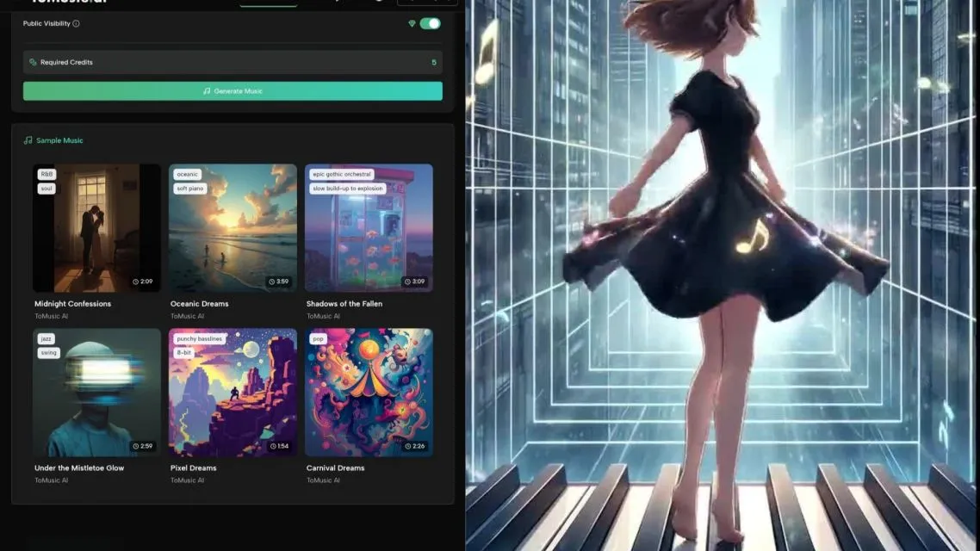980x551 pixels.
Task: Click the 2:59 duration badge
Action: point(142,446)
